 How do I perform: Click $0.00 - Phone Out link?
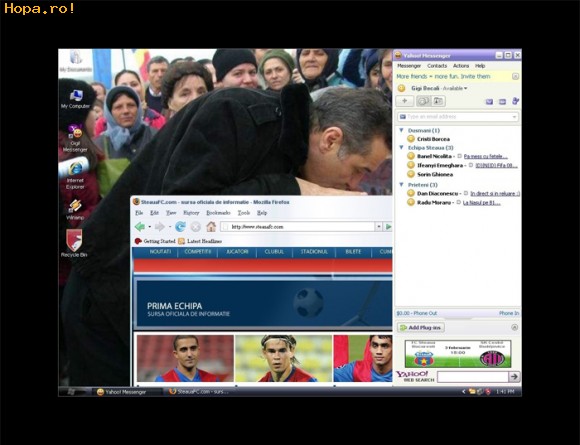pos(417,313)
